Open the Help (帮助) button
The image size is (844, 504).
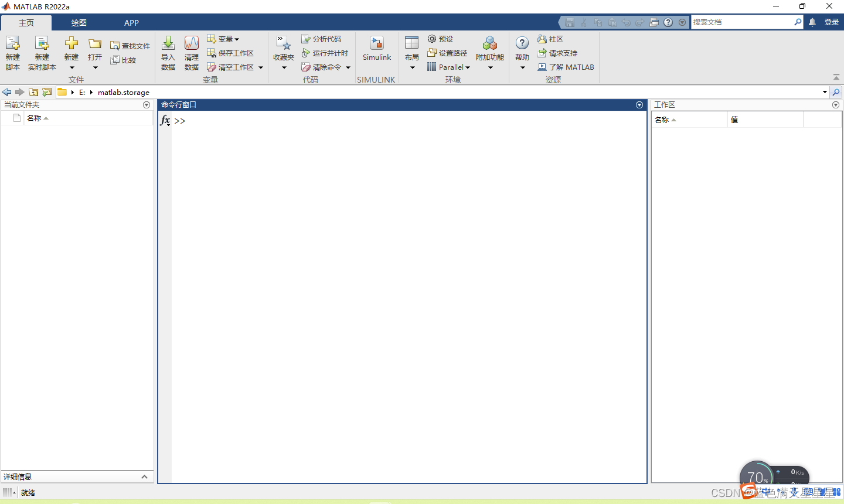click(x=522, y=53)
